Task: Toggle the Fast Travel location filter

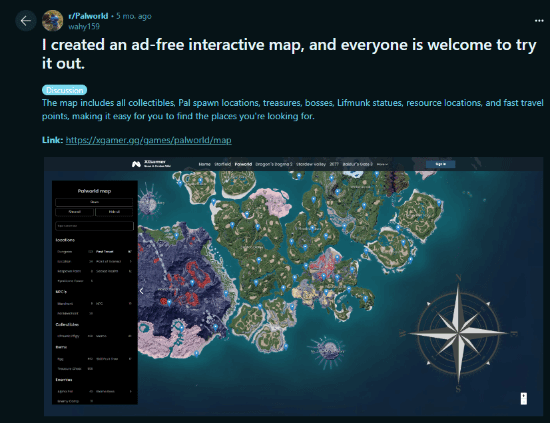Action: tap(114, 252)
